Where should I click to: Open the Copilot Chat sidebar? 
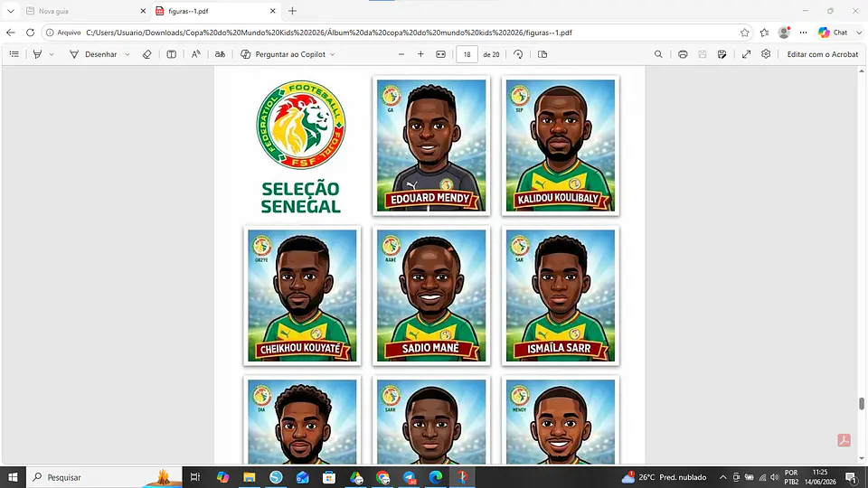point(834,33)
